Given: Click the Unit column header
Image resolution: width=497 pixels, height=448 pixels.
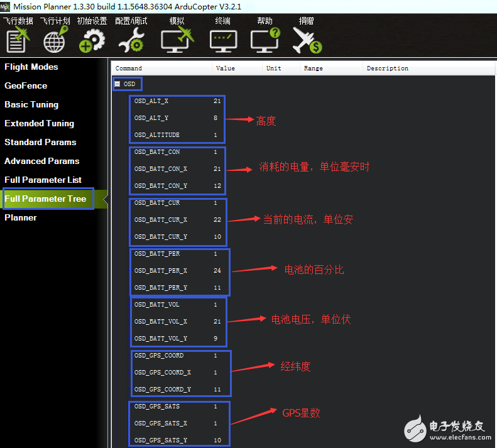Looking at the screenshot, I should pyautogui.click(x=281, y=68).
